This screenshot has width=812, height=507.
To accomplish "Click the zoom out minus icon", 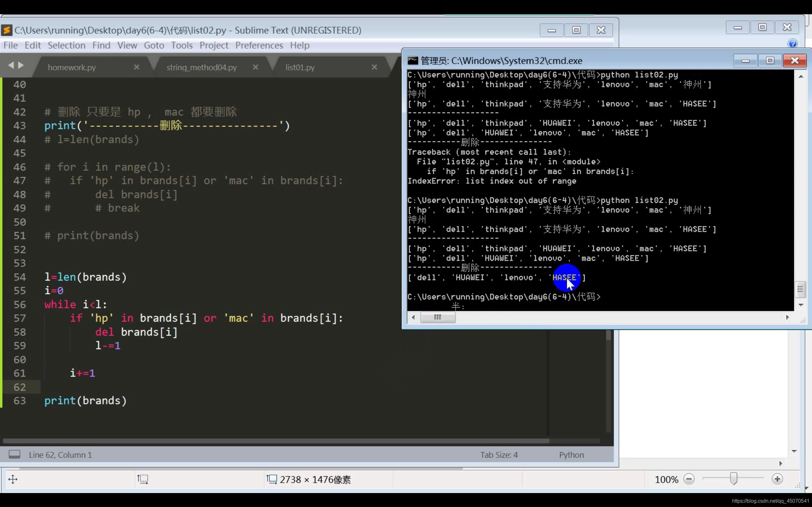I will pyautogui.click(x=689, y=479).
